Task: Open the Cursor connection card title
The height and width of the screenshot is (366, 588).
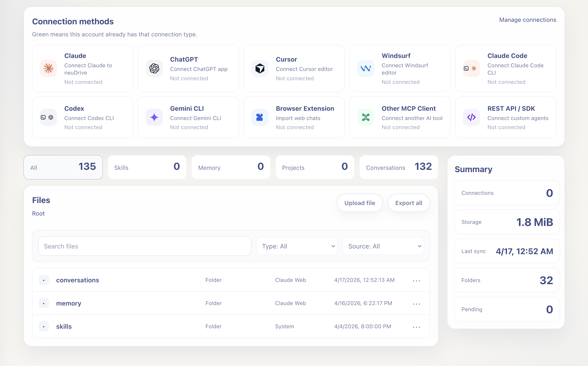Action: (x=286, y=59)
